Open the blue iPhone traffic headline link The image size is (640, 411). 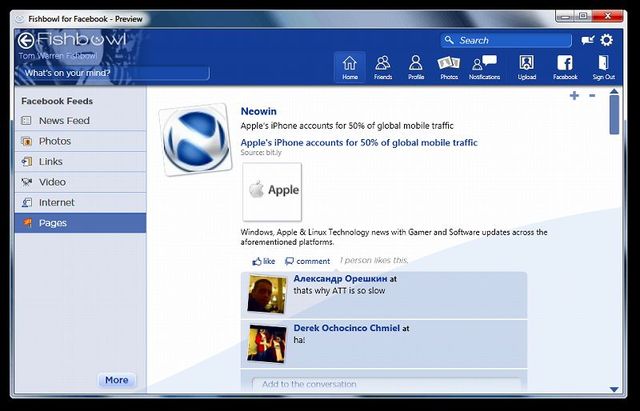point(359,142)
